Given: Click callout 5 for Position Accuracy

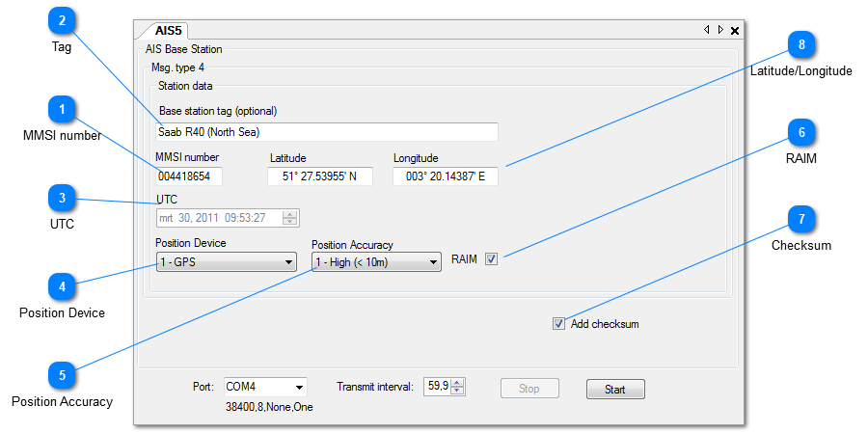Looking at the screenshot, I should tap(62, 375).
